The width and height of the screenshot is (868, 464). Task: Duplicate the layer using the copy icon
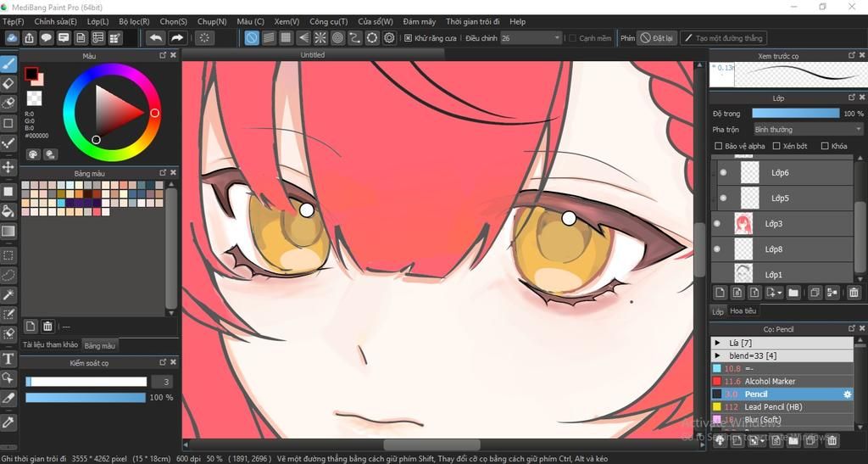click(815, 293)
